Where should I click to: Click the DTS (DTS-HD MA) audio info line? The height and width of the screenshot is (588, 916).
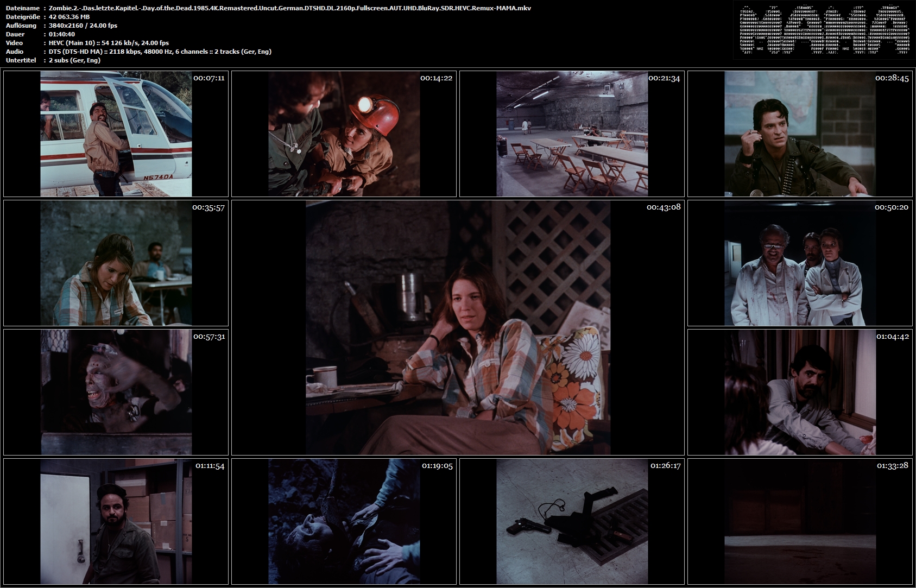(x=160, y=52)
